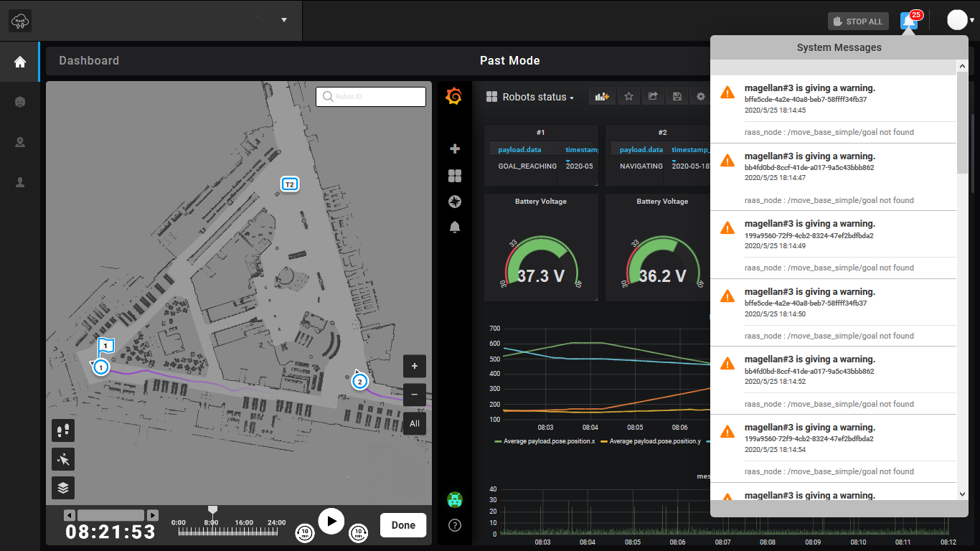This screenshot has width=980, height=551.
Task: Click Done to exit past mode
Action: point(403,525)
